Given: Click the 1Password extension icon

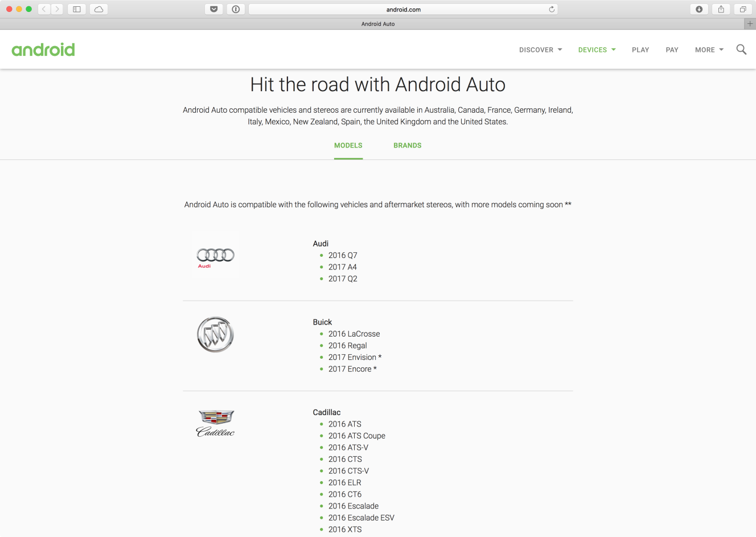Looking at the screenshot, I should (236, 9).
